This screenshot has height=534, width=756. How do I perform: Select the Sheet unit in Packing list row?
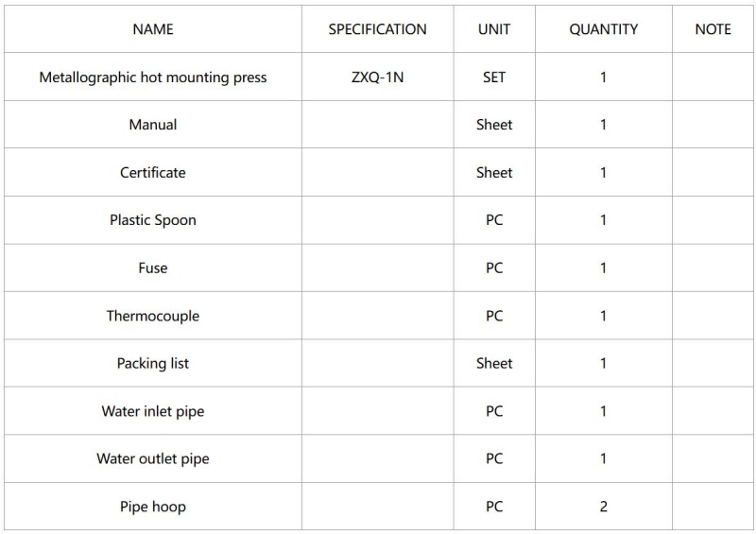[x=494, y=364]
